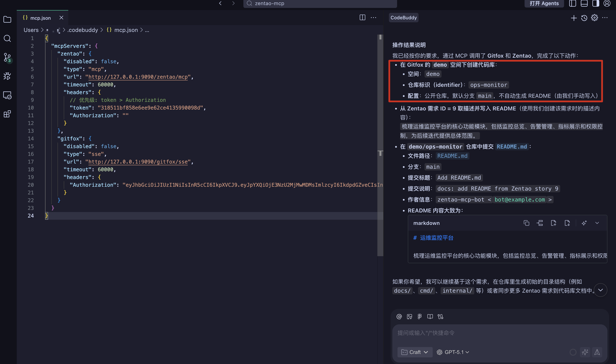The image size is (616, 364).
Task: Click the 打开 Agents button
Action: click(544, 3)
